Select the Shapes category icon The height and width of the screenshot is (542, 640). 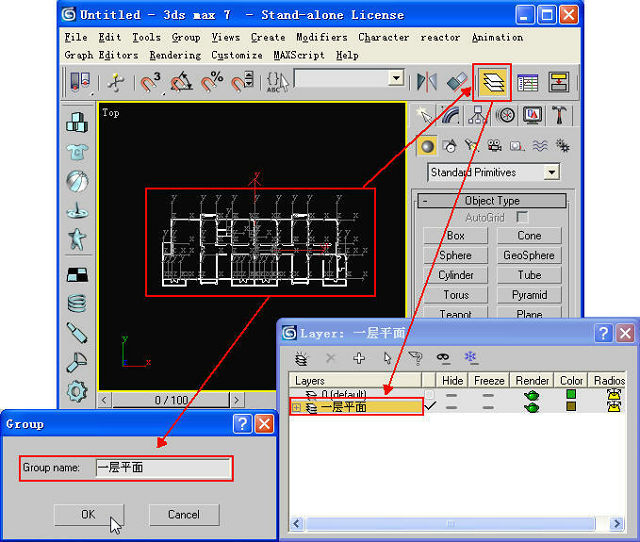[x=450, y=146]
